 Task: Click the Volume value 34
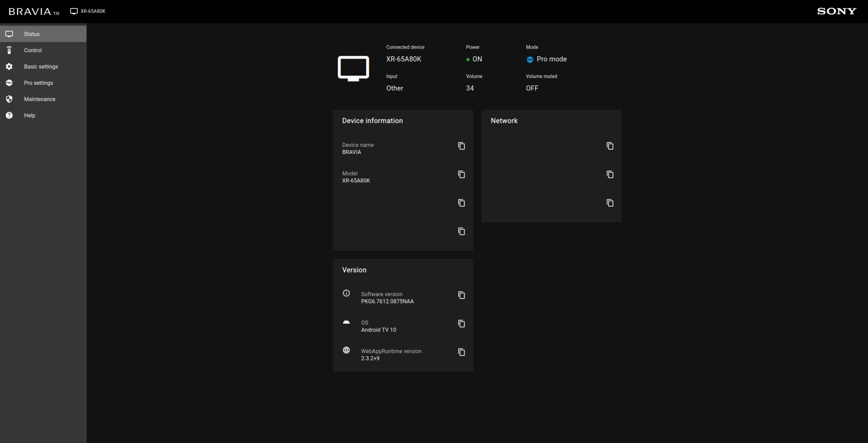tap(470, 88)
